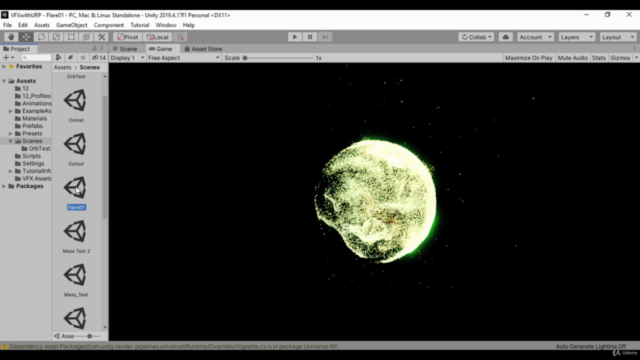Open the cloud Services icon
This screenshot has width=640, height=360.
(506, 37)
